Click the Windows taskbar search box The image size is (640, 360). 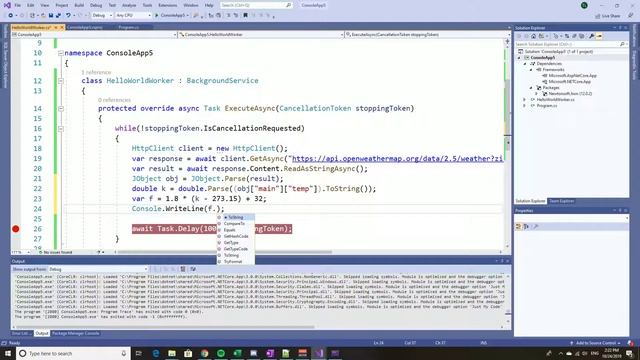click(x=73, y=353)
